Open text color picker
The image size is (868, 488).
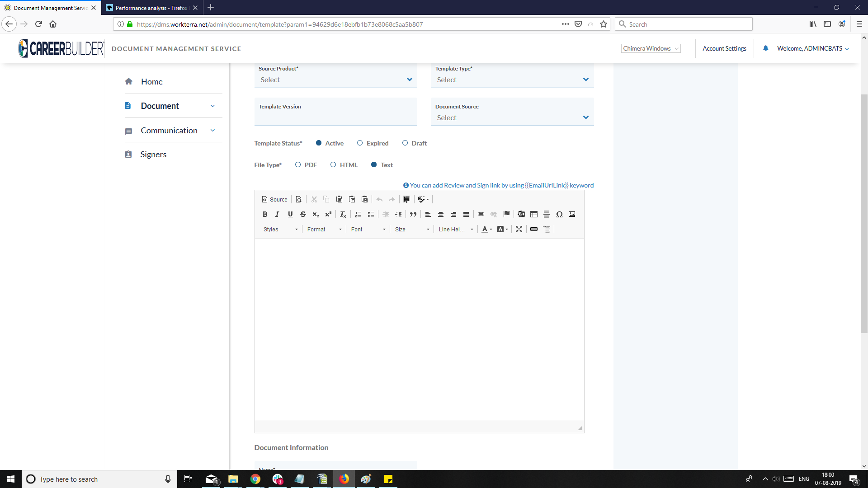click(x=487, y=230)
